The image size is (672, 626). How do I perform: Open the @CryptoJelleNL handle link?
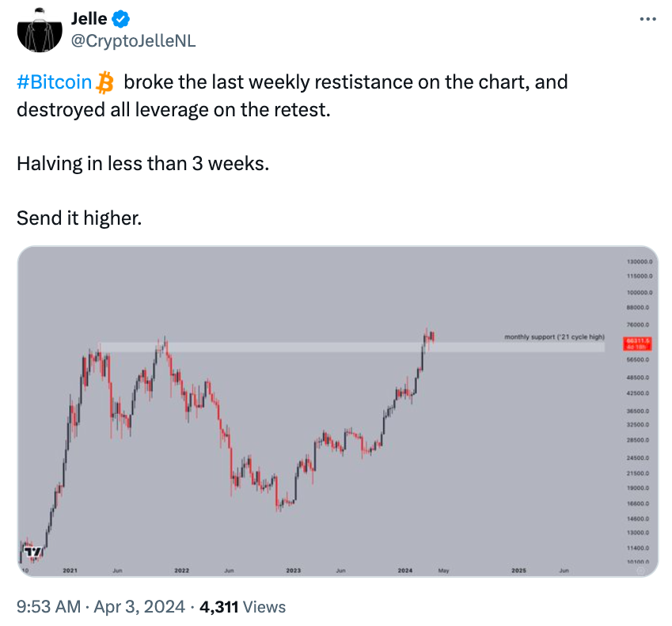pyautogui.click(x=133, y=41)
